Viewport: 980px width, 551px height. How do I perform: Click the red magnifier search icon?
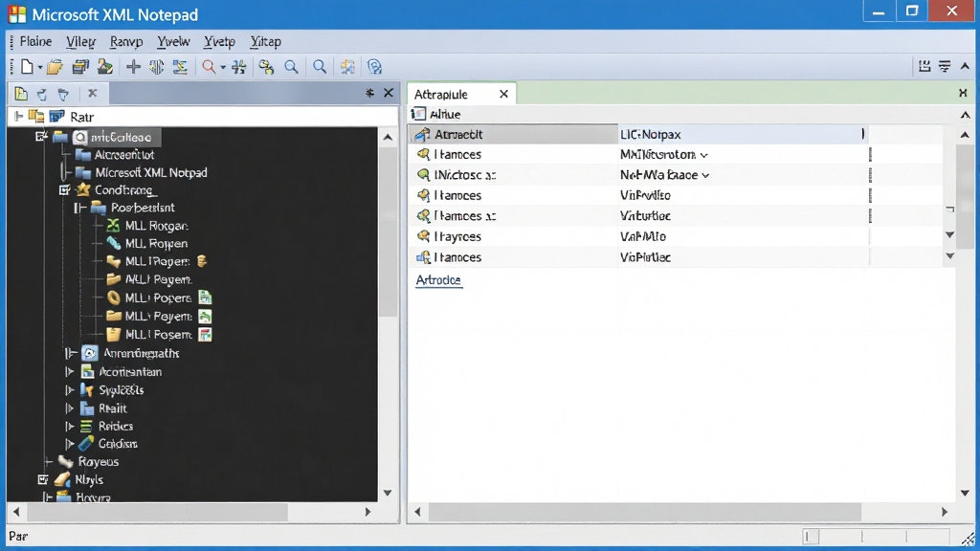(x=209, y=67)
